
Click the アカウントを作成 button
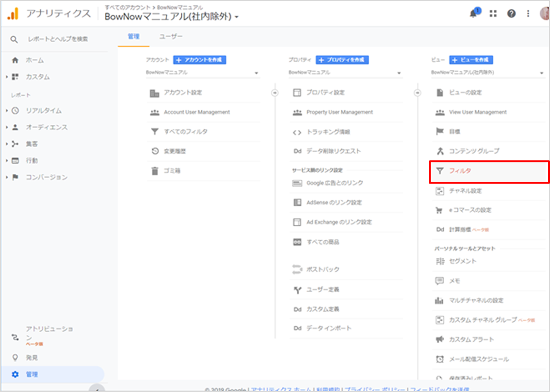200,60
